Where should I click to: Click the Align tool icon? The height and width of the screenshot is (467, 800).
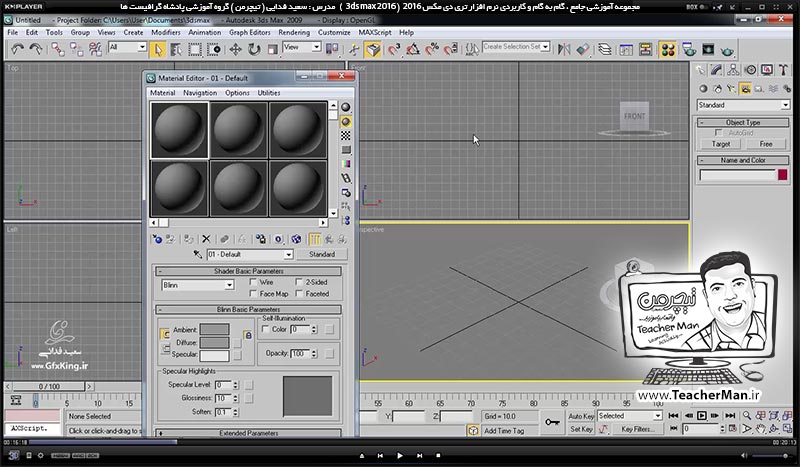(583, 50)
